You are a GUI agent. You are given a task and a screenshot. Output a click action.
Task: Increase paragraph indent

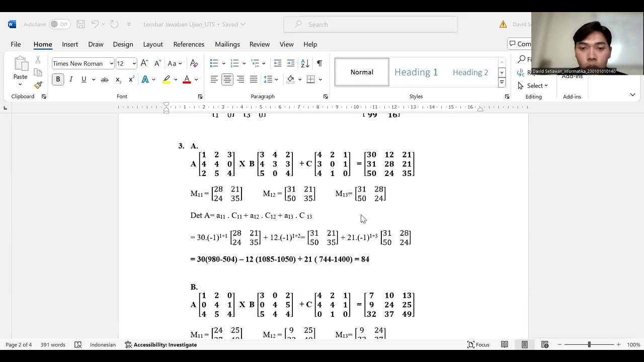290,63
